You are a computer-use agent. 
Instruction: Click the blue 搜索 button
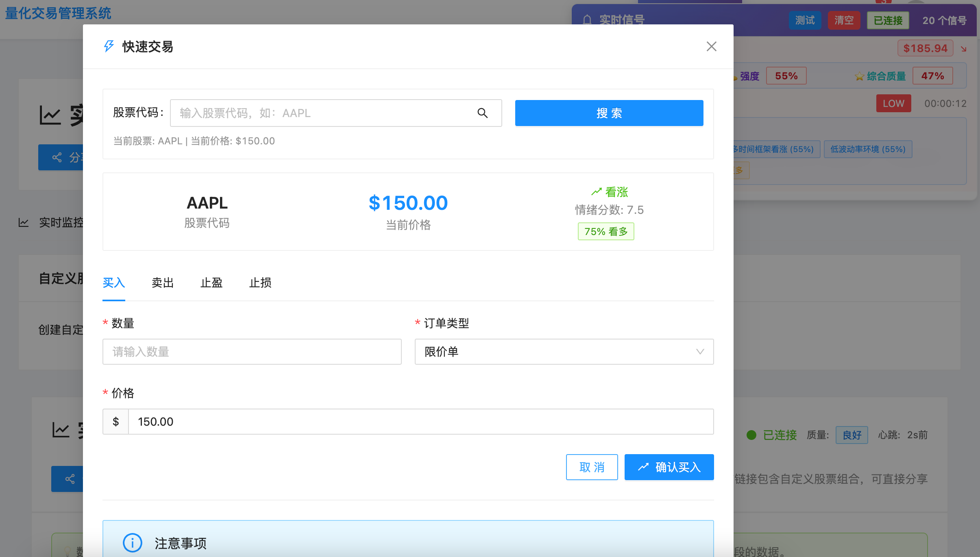[609, 113]
